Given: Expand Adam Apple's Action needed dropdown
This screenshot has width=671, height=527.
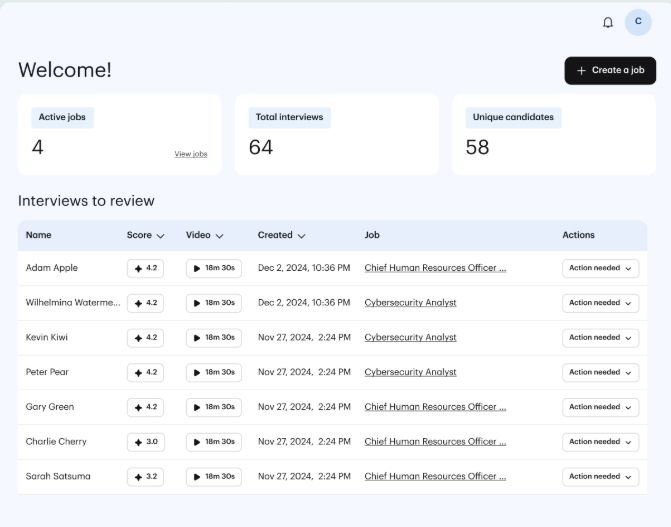Looking at the screenshot, I should pos(600,268).
